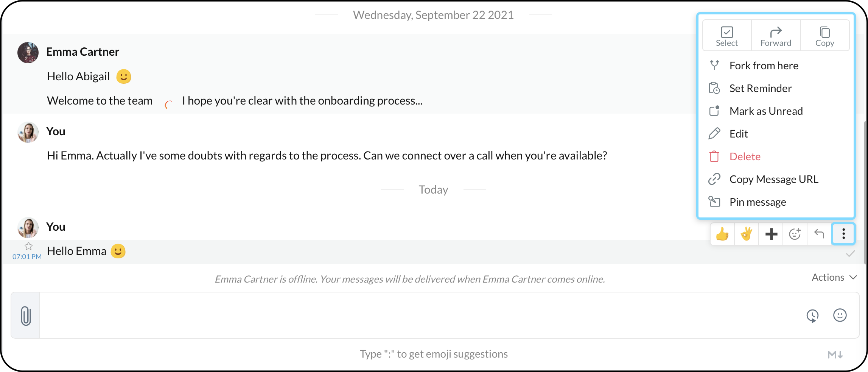Expand the Actions dropdown
868x372 pixels.
(x=834, y=277)
